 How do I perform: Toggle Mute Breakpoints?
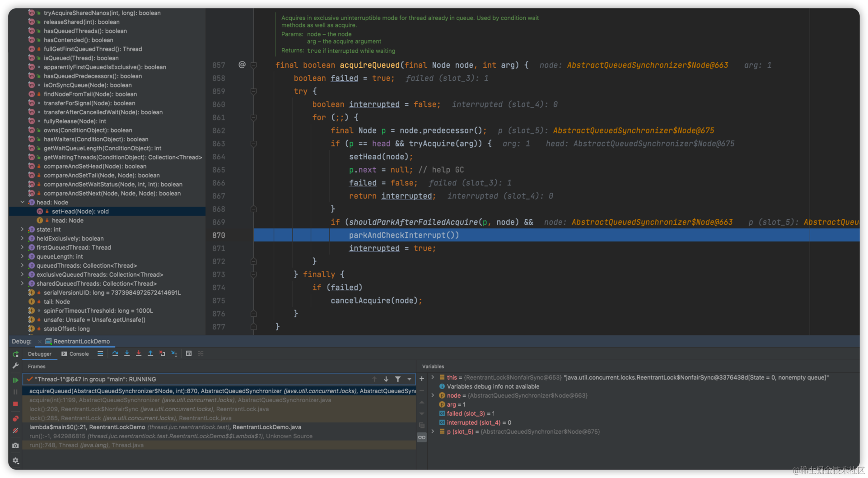[15, 431]
